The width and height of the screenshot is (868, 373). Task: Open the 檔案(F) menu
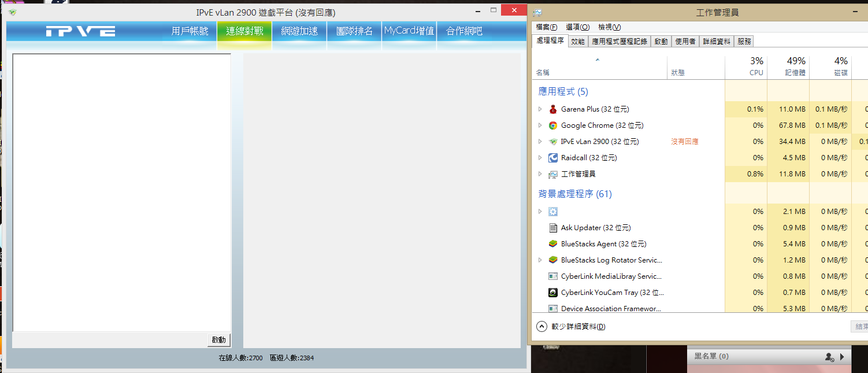546,27
